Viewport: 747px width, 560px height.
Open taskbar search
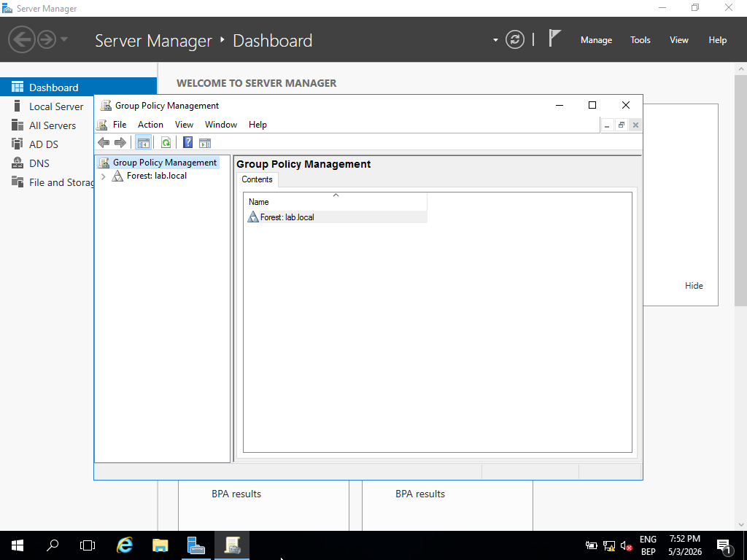click(x=53, y=545)
